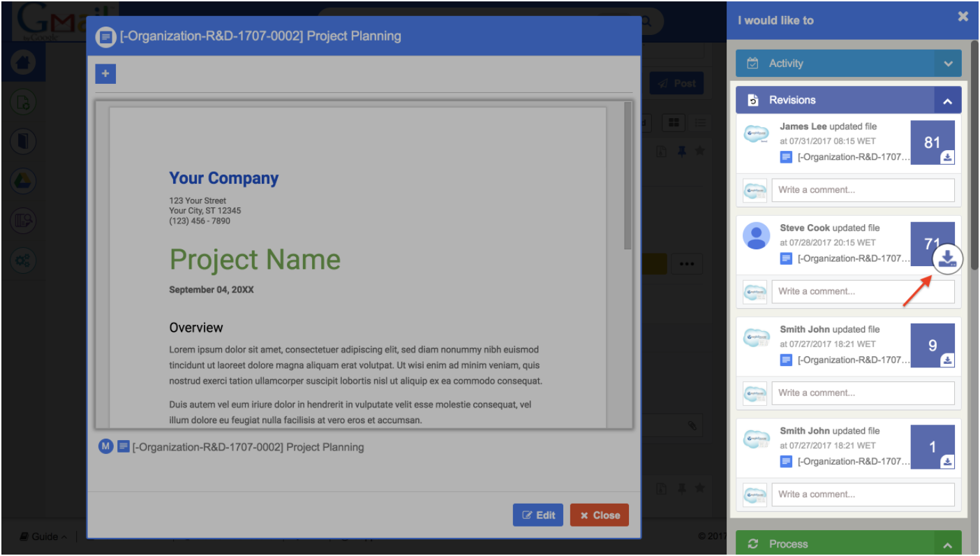The height and width of the screenshot is (556, 980).
Task: Open the Guide menu in the footer
Action: point(43,536)
